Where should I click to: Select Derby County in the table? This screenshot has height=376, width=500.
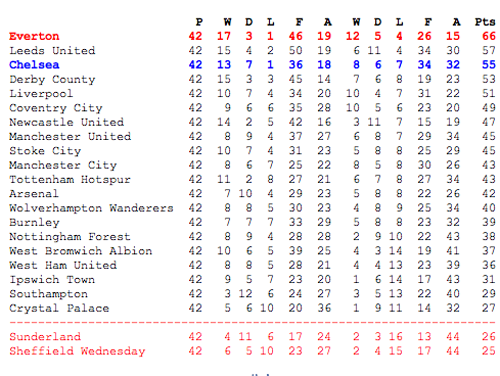52,79
